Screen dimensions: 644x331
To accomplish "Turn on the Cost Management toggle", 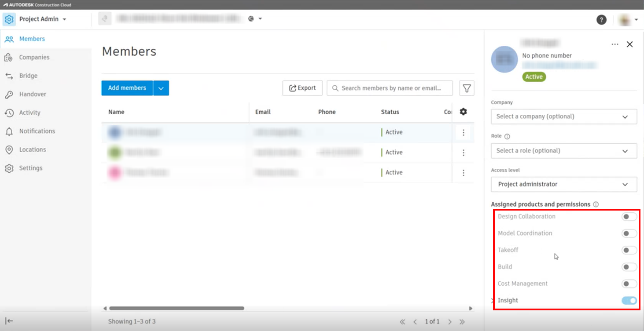I will (629, 284).
